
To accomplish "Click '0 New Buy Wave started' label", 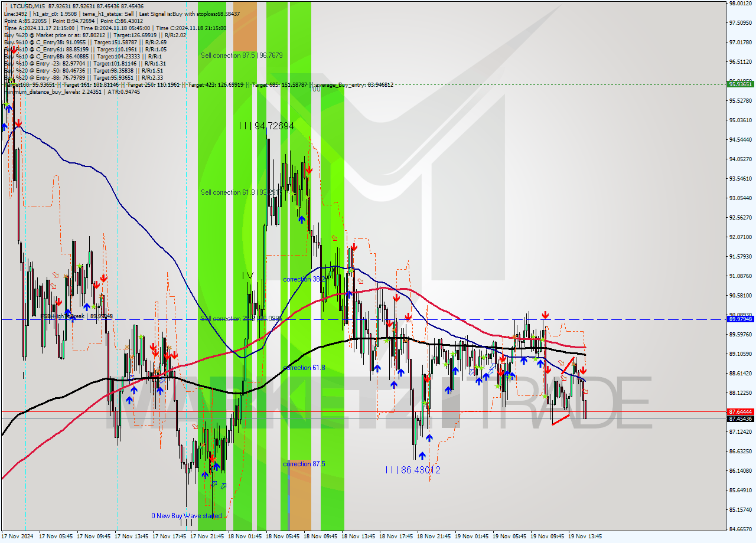I will click(x=187, y=516).
